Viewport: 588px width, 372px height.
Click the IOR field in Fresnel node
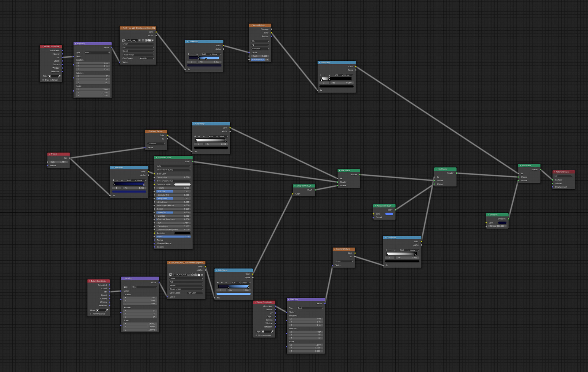tap(58, 162)
